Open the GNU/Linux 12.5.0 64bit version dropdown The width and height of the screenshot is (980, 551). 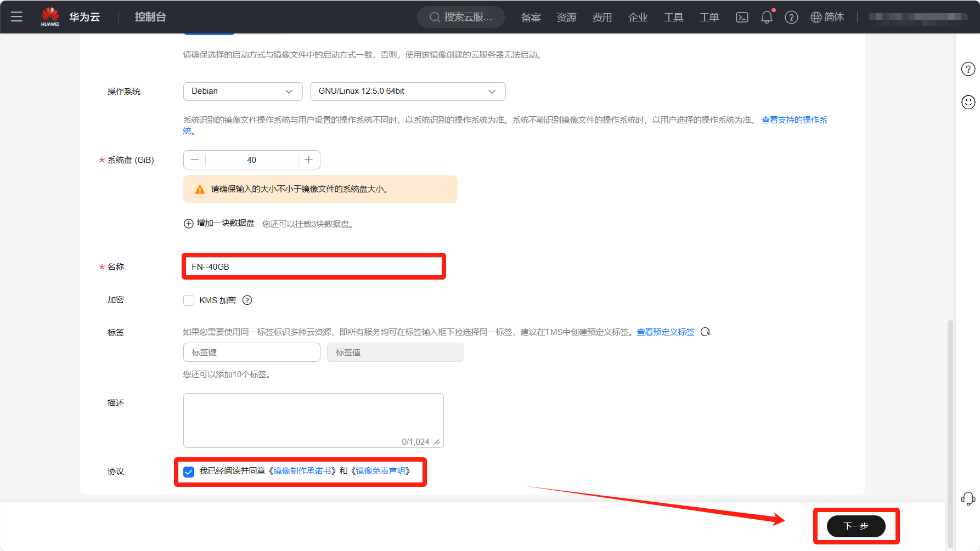(x=407, y=92)
